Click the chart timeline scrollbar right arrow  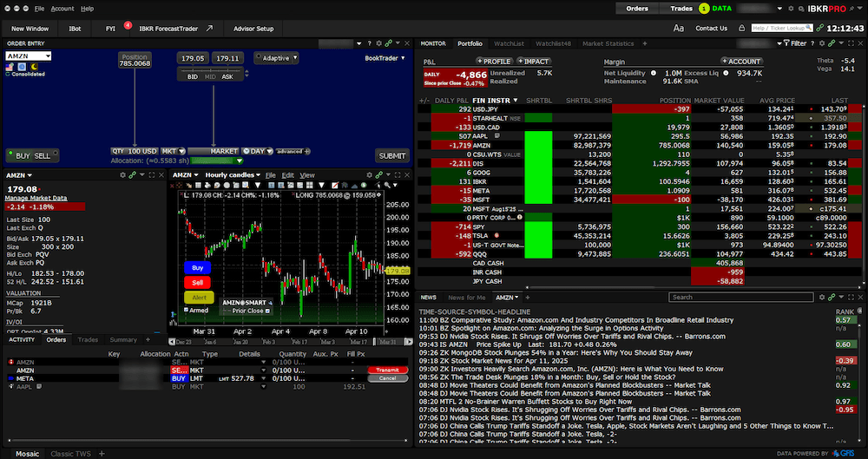click(x=409, y=342)
